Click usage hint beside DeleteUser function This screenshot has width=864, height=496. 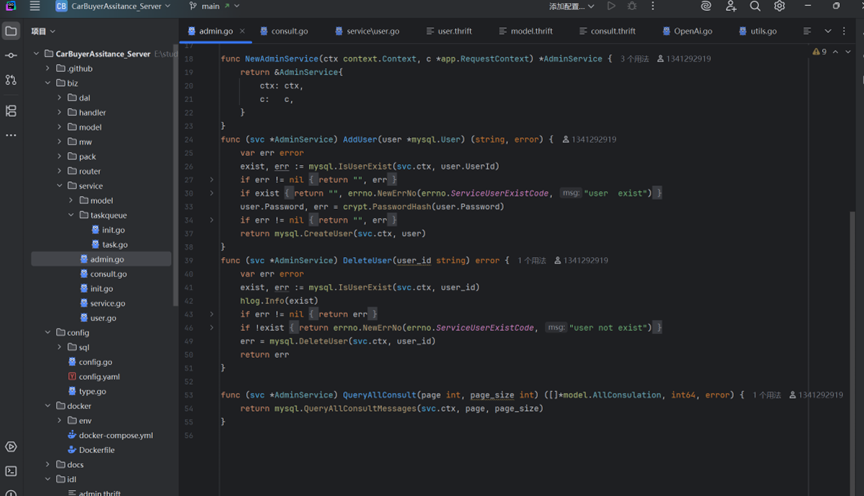tap(531, 260)
